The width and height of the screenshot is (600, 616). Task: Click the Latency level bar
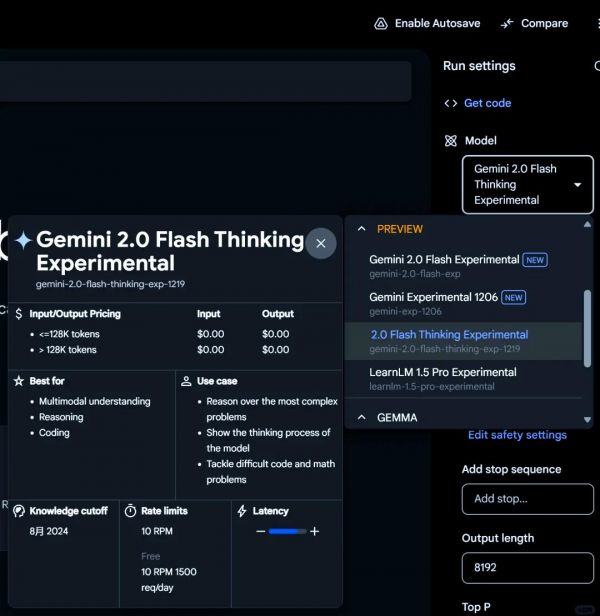click(287, 532)
